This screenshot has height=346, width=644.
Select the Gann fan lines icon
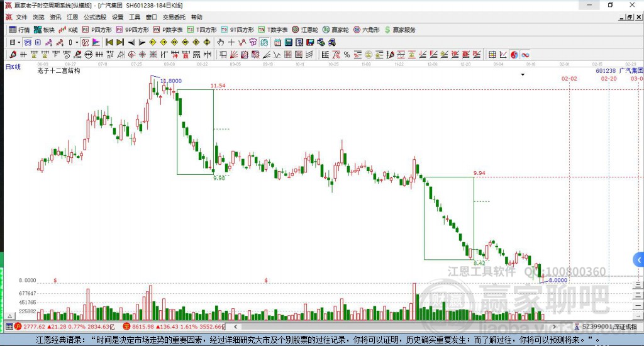click(x=234, y=55)
